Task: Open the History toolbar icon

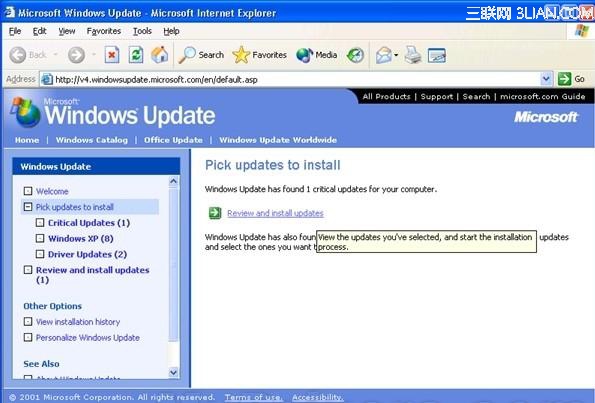Action: 356,55
